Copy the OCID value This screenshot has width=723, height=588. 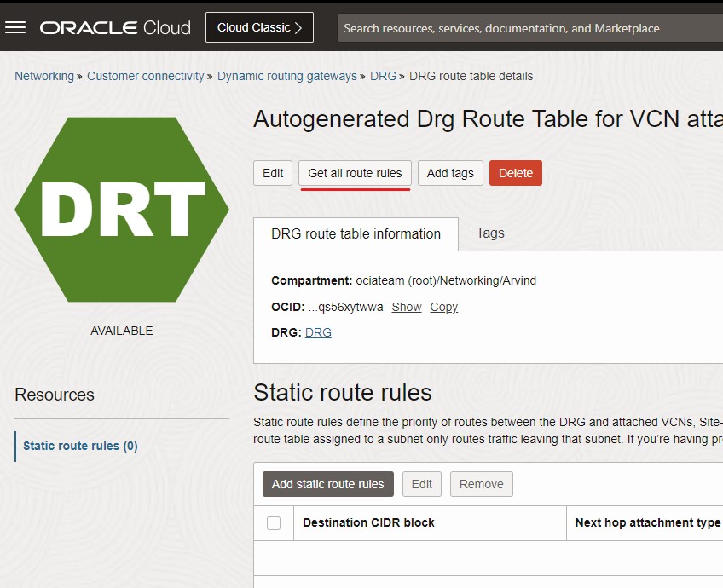click(x=444, y=307)
